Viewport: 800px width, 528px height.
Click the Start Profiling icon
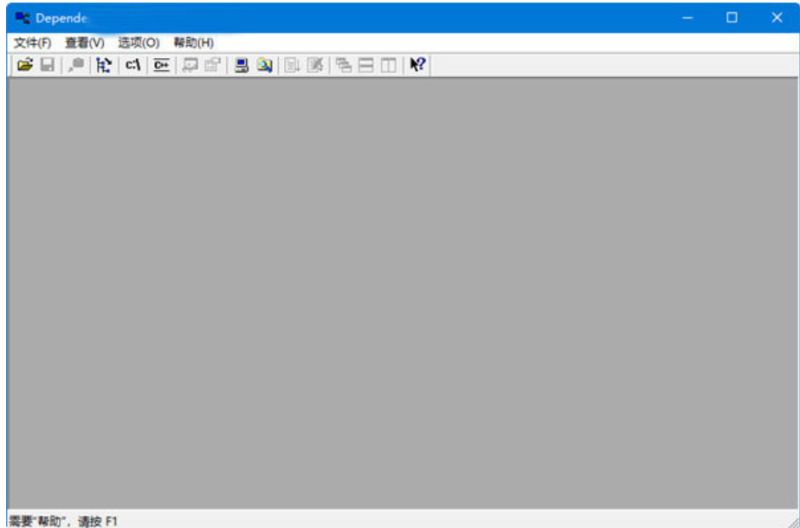pos(293,65)
